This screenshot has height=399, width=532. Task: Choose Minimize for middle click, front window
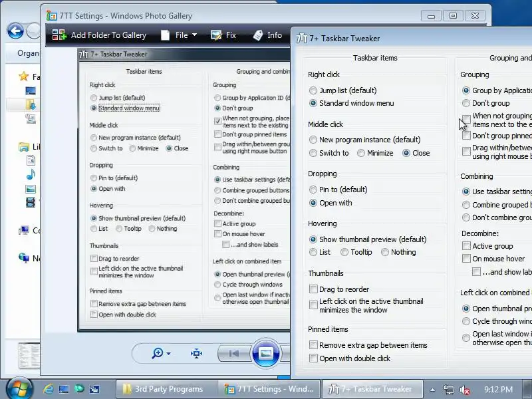click(x=361, y=153)
